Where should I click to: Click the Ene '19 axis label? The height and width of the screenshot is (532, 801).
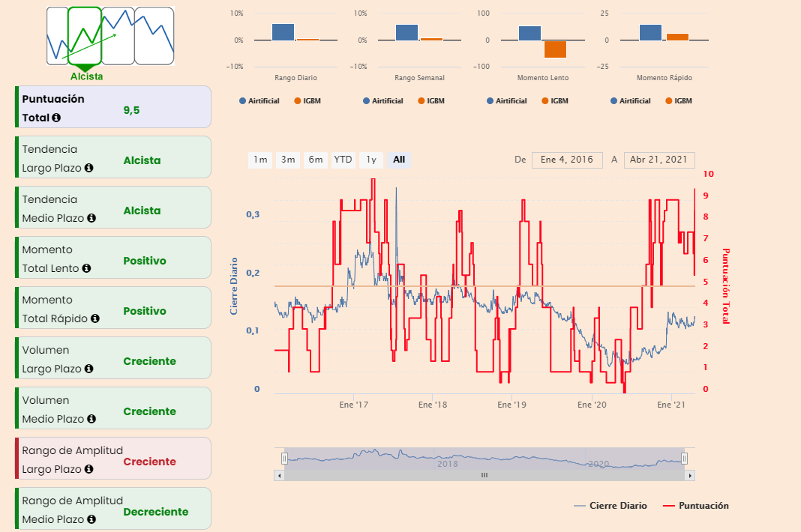tap(511, 405)
